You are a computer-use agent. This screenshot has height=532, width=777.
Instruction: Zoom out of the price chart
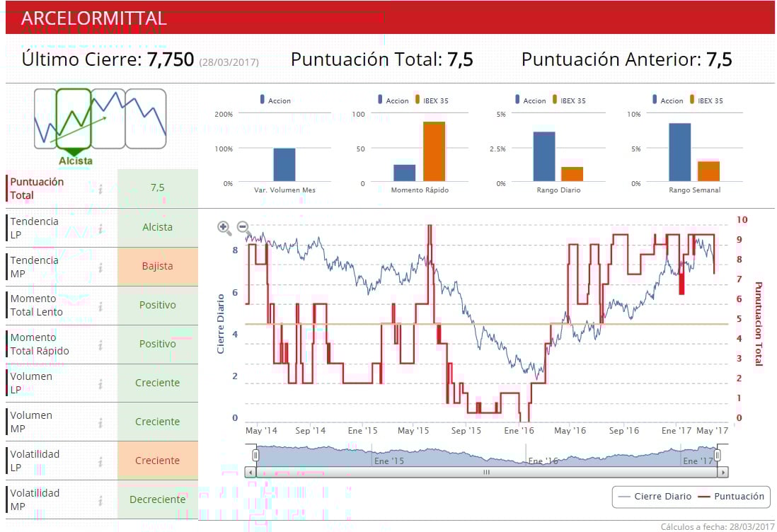point(243,227)
